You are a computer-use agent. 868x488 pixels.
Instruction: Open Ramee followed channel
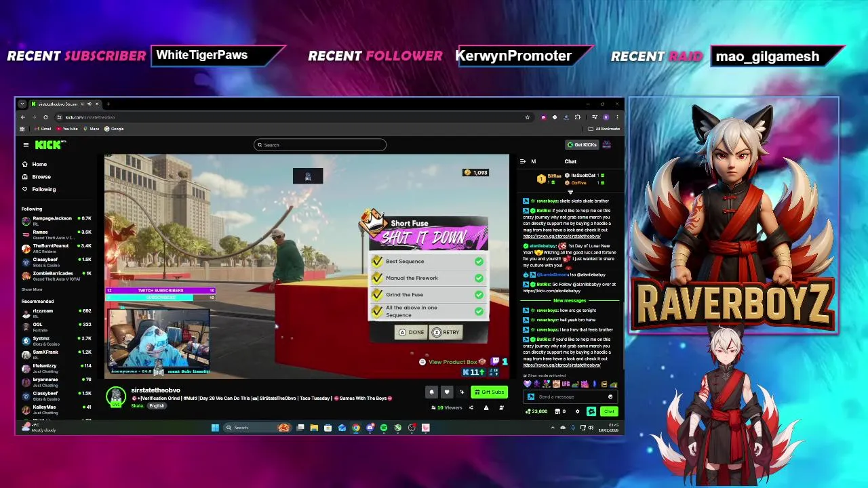[x=56, y=235]
